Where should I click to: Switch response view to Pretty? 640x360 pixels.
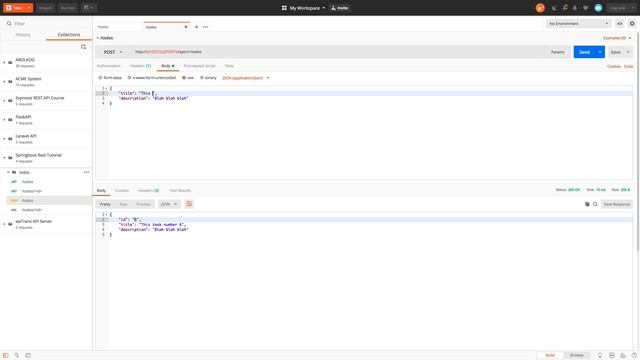(105, 204)
